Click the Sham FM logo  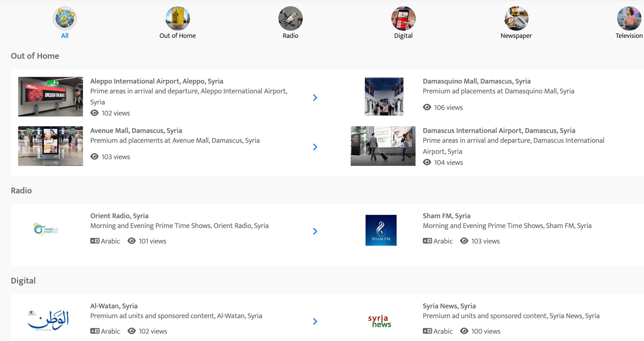tap(381, 230)
